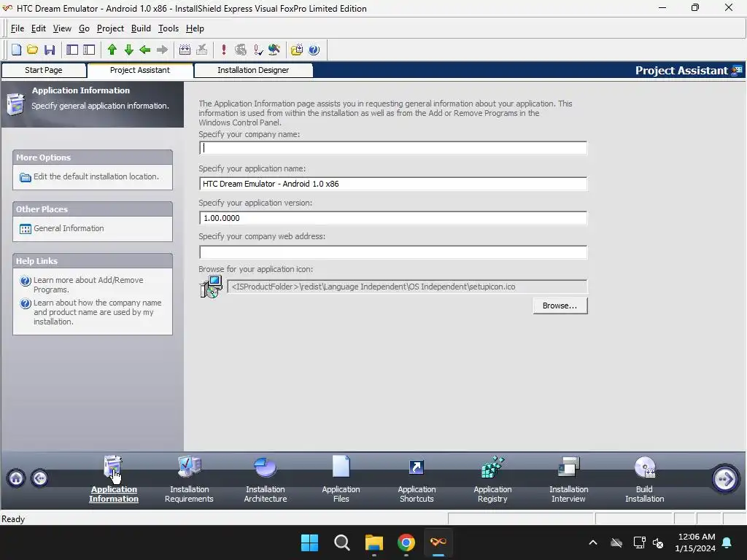747x560 pixels.
Task: Switch to the Installation Designer tab
Action: click(253, 71)
